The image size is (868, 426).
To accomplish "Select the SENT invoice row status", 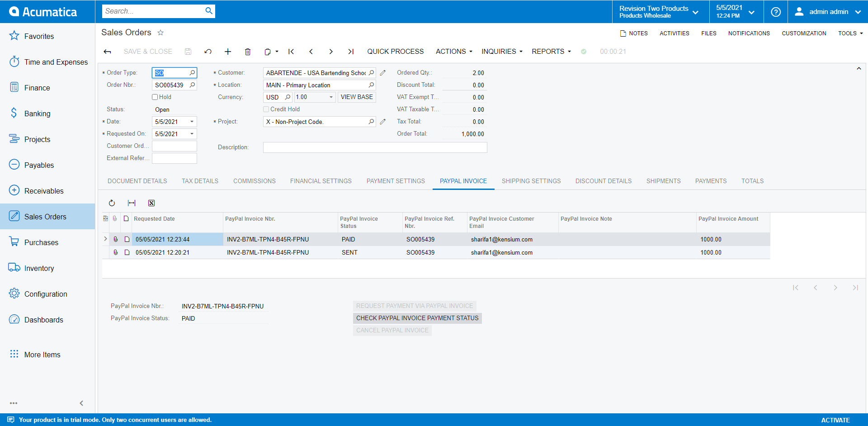I will [x=349, y=252].
